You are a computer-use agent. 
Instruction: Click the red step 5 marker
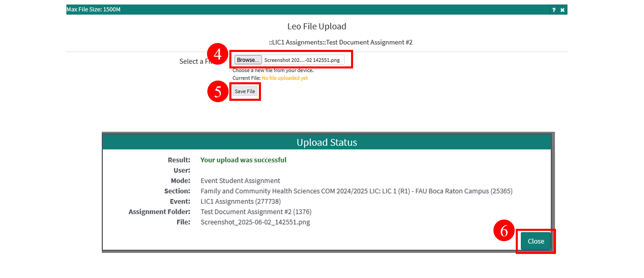(218, 92)
